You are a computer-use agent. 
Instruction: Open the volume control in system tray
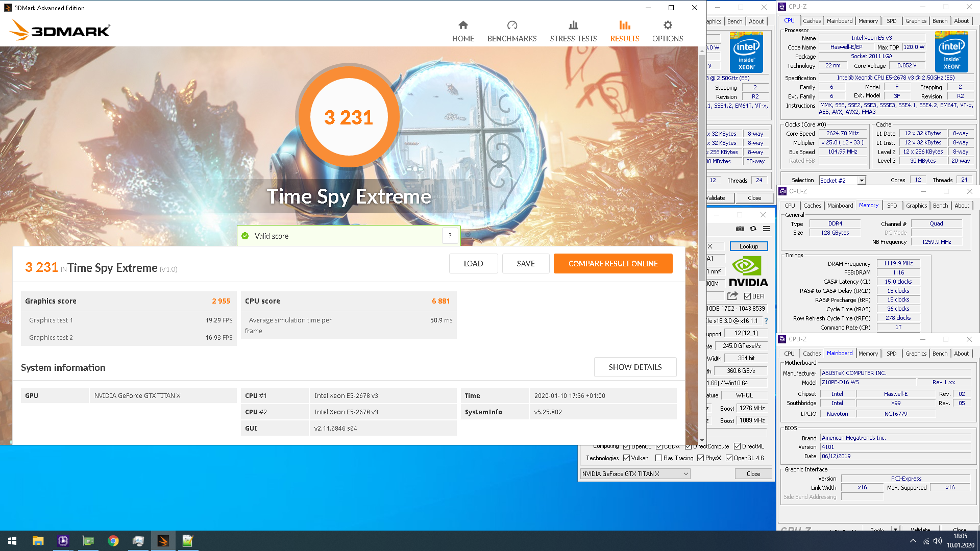[937, 541]
